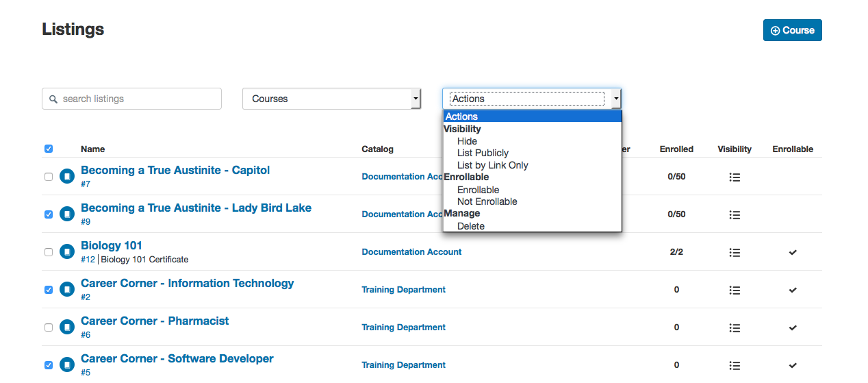Screen dimensions: 868x383
Task: Click the #12 link under Biology 101
Action: point(88,260)
